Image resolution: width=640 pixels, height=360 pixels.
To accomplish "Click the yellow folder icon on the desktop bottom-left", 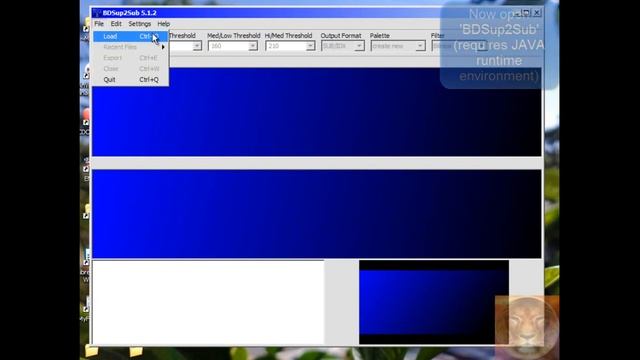I will pyautogui.click(x=91, y=351).
